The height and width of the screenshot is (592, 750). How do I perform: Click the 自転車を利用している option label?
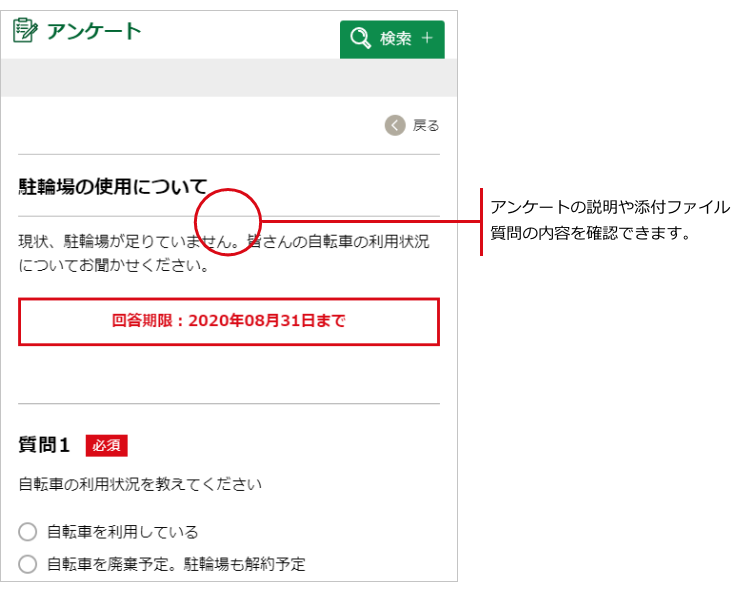(x=122, y=532)
